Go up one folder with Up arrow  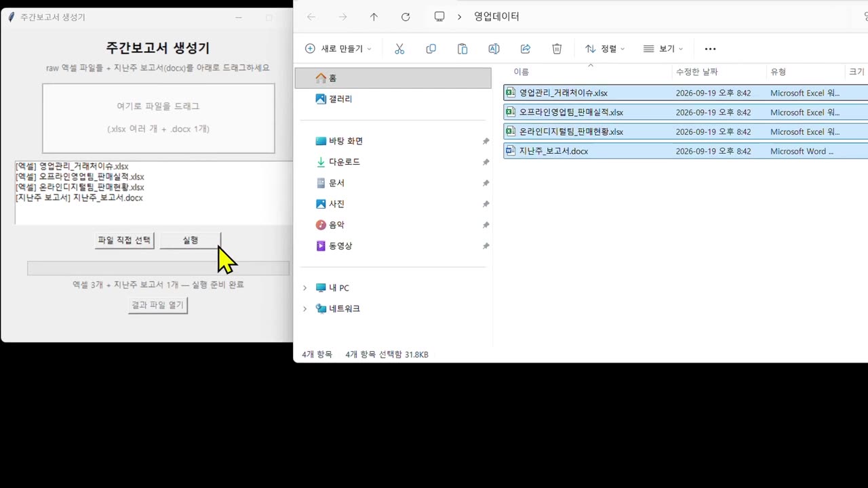click(374, 17)
